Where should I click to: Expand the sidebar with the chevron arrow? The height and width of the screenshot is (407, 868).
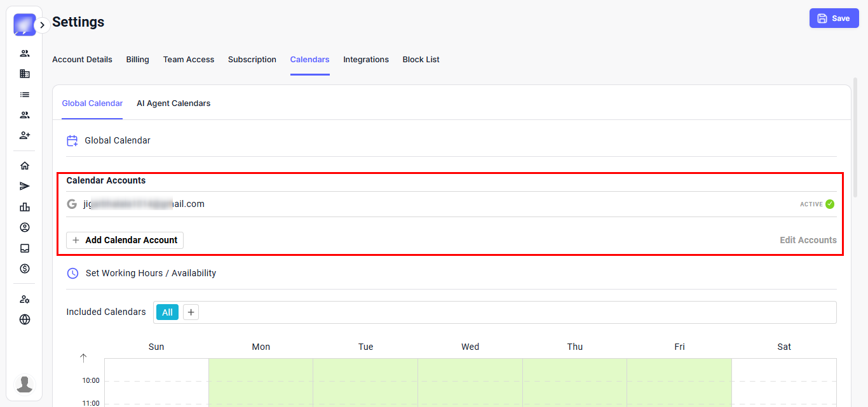click(42, 25)
